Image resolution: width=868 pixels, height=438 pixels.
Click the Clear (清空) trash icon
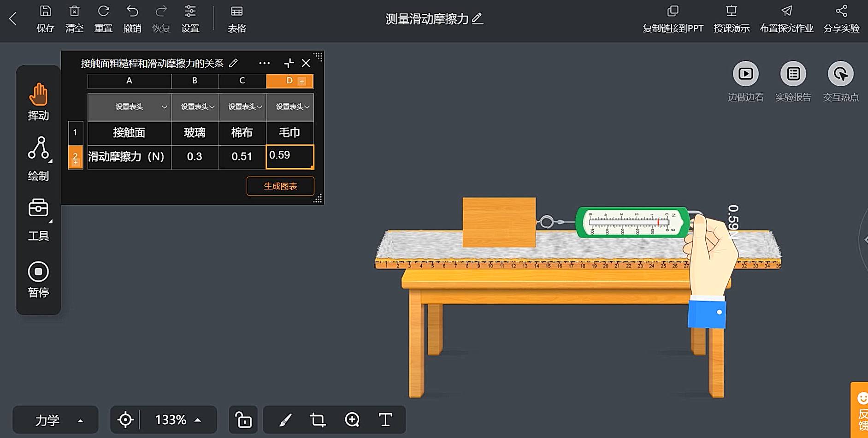(74, 12)
